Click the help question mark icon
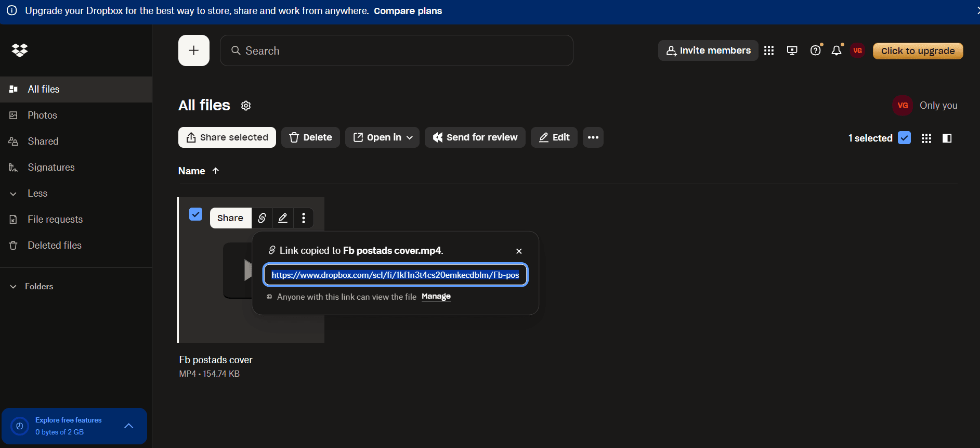This screenshot has height=448, width=980. coord(815,50)
